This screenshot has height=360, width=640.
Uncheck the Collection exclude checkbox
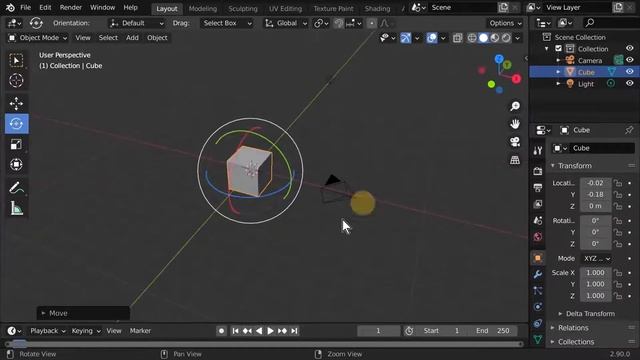click(x=558, y=49)
